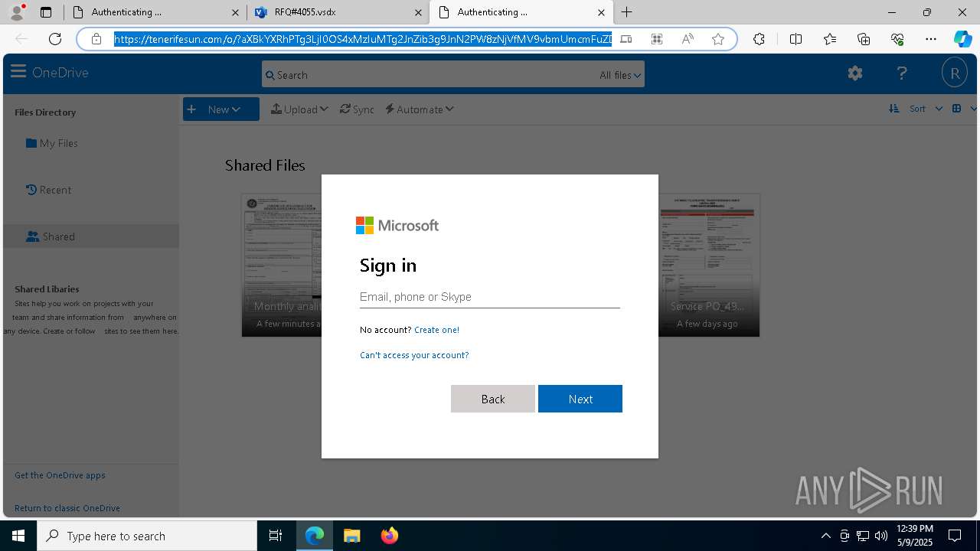Follow Can't access your account link
This screenshot has width=980, height=551.
(x=414, y=355)
